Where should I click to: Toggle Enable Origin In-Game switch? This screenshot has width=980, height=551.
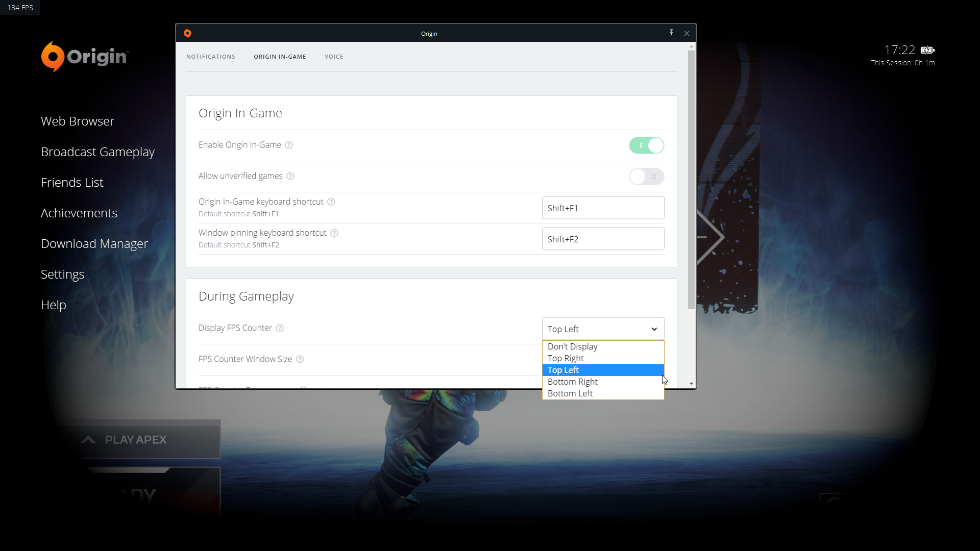647,145
